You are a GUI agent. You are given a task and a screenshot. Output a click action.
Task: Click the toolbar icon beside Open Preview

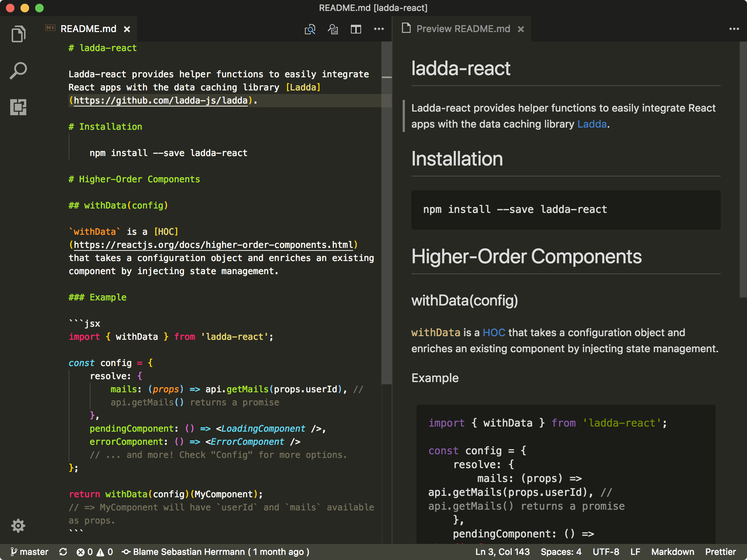coord(333,29)
